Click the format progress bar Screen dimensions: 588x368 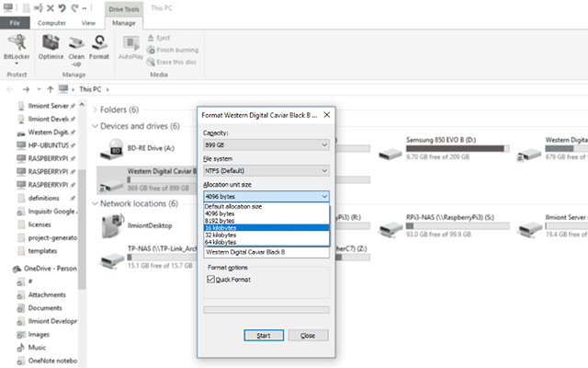point(266,310)
